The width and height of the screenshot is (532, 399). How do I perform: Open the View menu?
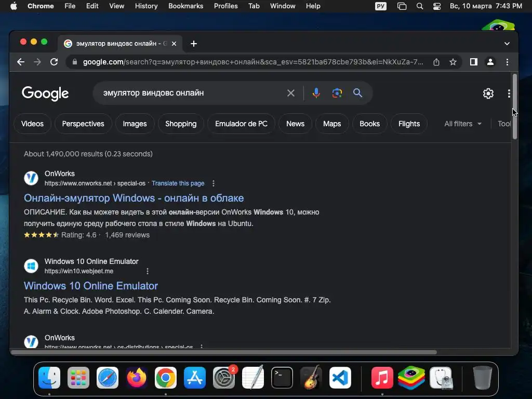[x=116, y=6]
